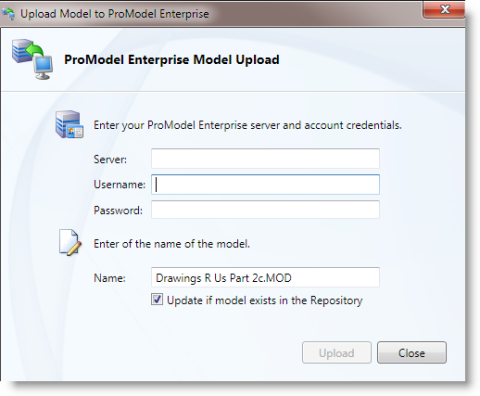
Task: Click the 'Name:' label
Action: tap(110, 278)
